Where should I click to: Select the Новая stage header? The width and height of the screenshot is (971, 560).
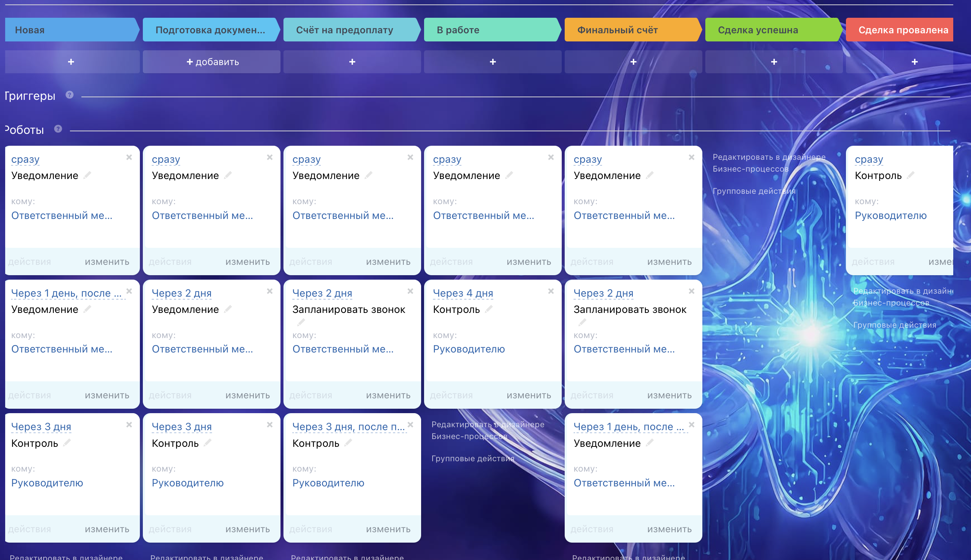[x=72, y=30]
